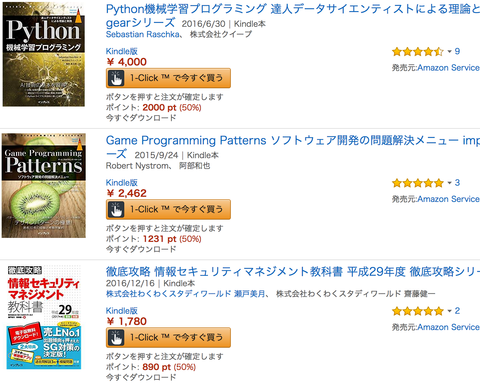Click the hand icon on the Game Programming Patterns 1-Click button
This screenshot has height=383, width=480.
click(x=116, y=210)
